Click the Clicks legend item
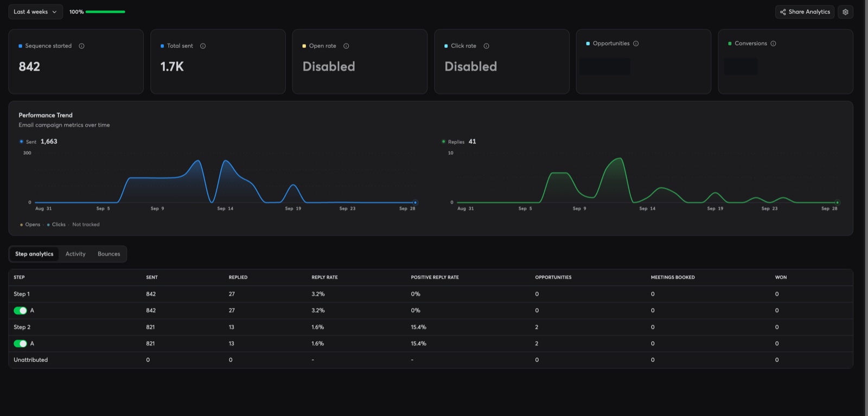Screen dimensions: 868x416 (56, 225)
